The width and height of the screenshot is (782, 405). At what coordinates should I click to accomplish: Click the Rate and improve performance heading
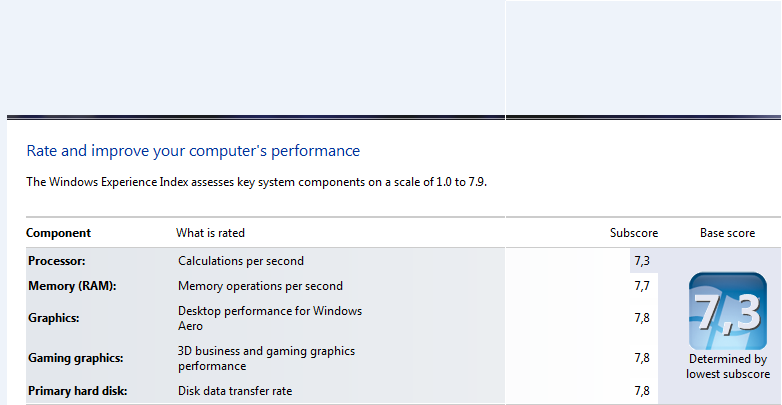point(193,151)
